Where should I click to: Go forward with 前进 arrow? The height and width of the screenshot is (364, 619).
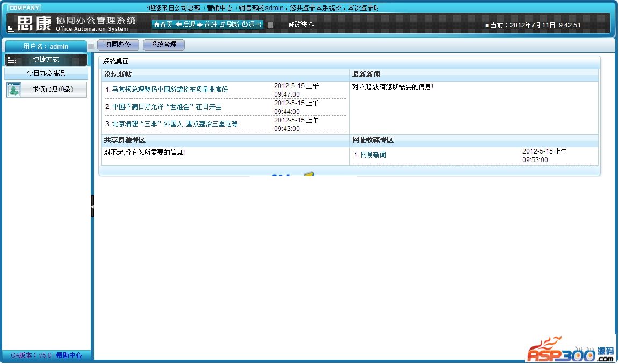[x=200, y=25]
